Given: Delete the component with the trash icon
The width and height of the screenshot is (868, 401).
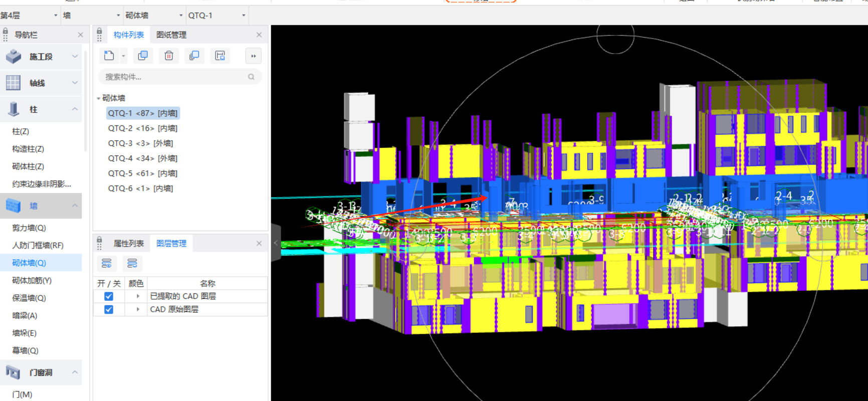Looking at the screenshot, I should click(169, 56).
